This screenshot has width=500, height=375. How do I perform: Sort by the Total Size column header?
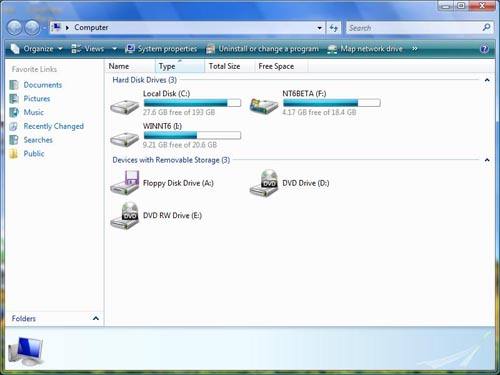click(229, 66)
